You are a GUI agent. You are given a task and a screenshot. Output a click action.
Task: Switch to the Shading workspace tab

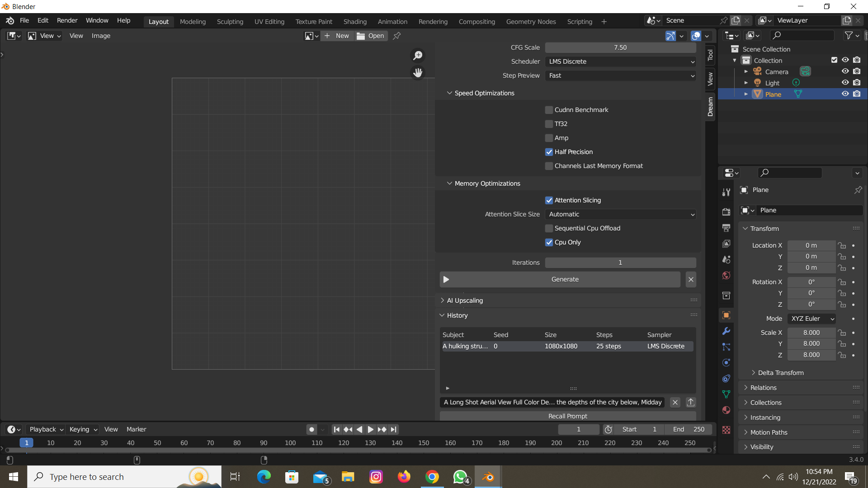click(354, 21)
